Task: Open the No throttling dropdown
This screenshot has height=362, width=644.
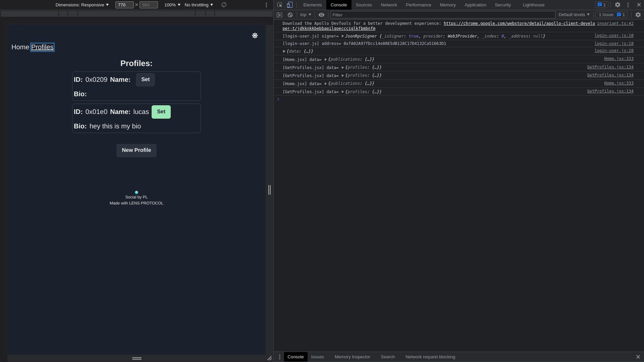Action: [x=199, y=5]
